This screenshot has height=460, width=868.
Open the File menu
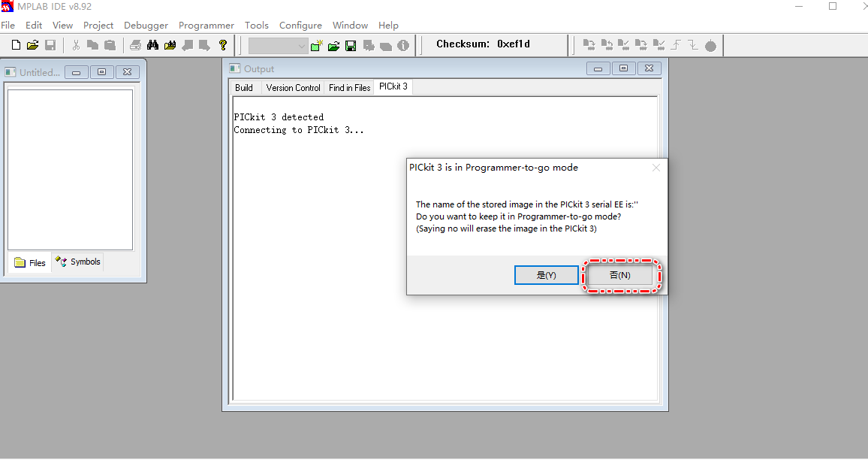8,25
